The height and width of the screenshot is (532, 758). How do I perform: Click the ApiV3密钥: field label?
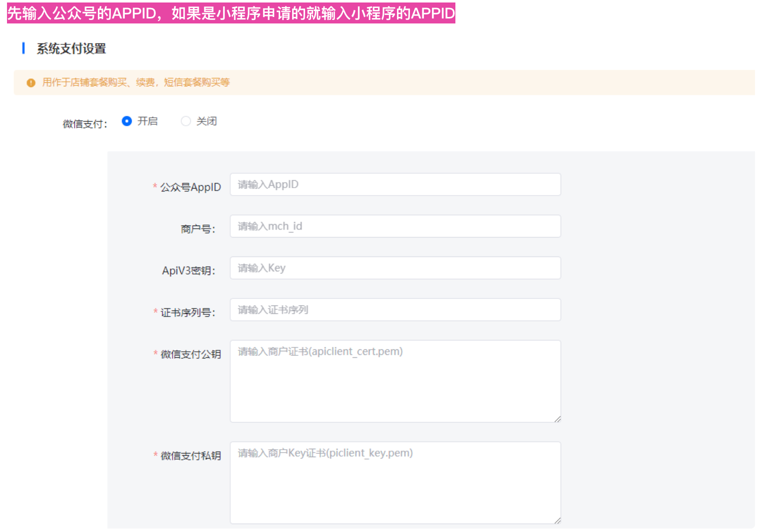[188, 270]
